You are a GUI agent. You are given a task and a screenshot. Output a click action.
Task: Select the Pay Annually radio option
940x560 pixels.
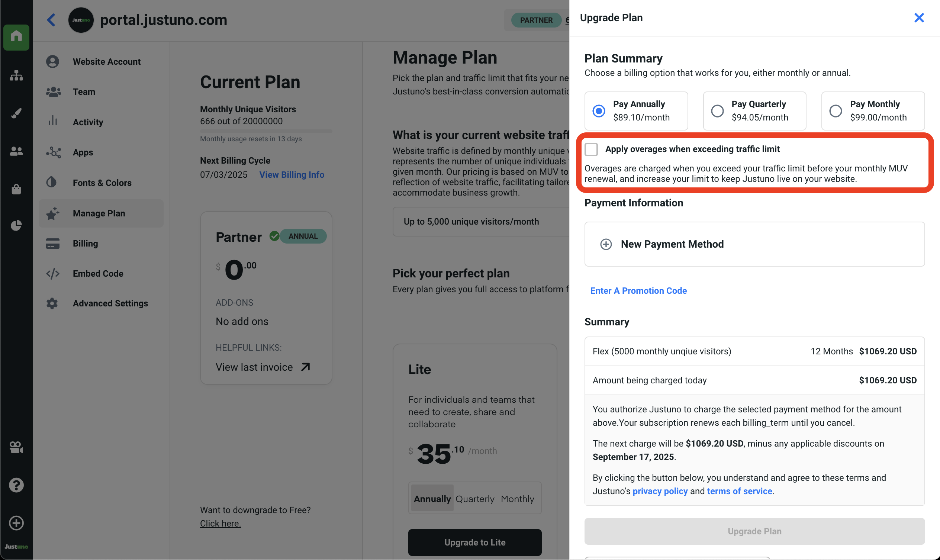tap(599, 111)
